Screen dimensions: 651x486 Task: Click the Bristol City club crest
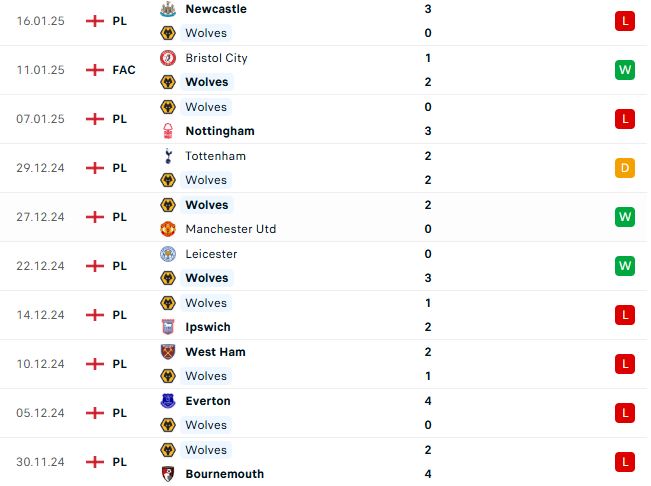(168, 58)
